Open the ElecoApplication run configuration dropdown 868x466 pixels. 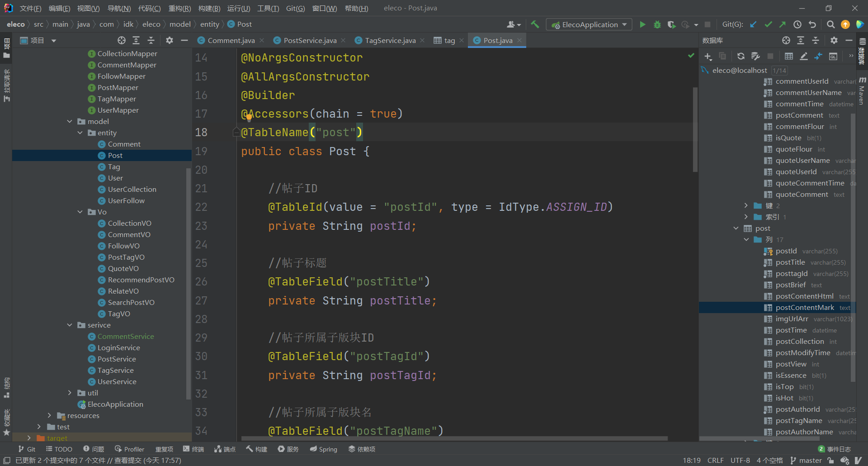click(x=589, y=24)
